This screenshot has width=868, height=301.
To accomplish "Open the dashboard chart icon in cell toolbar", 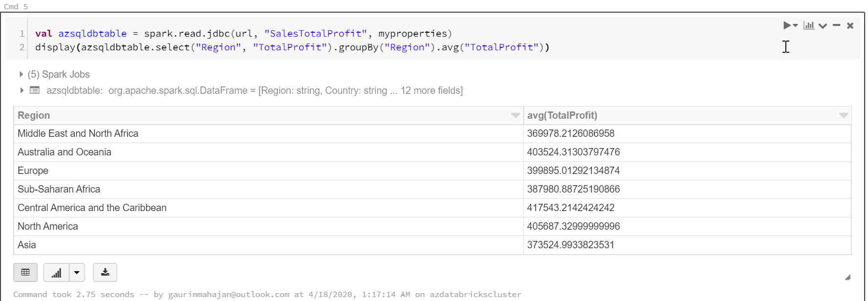I will pyautogui.click(x=809, y=25).
